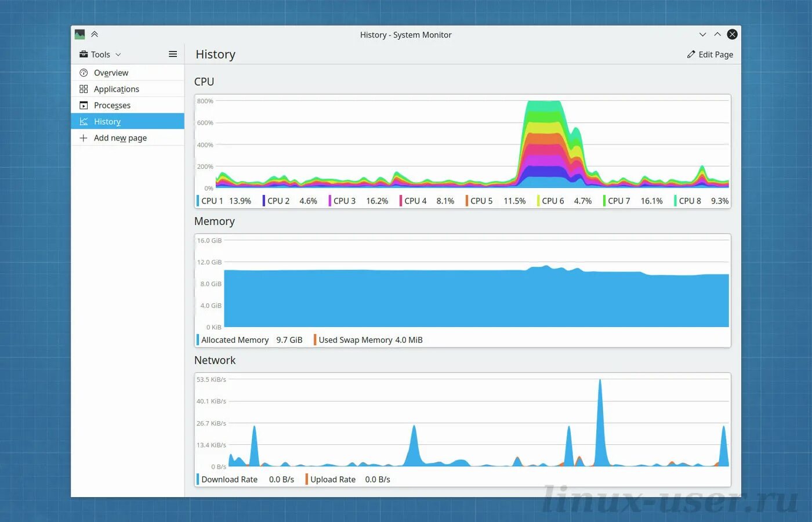The height and width of the screenshot is (522, 812).
Task: Click the CPU 7 value 16.1%
Action: (651, 201)
